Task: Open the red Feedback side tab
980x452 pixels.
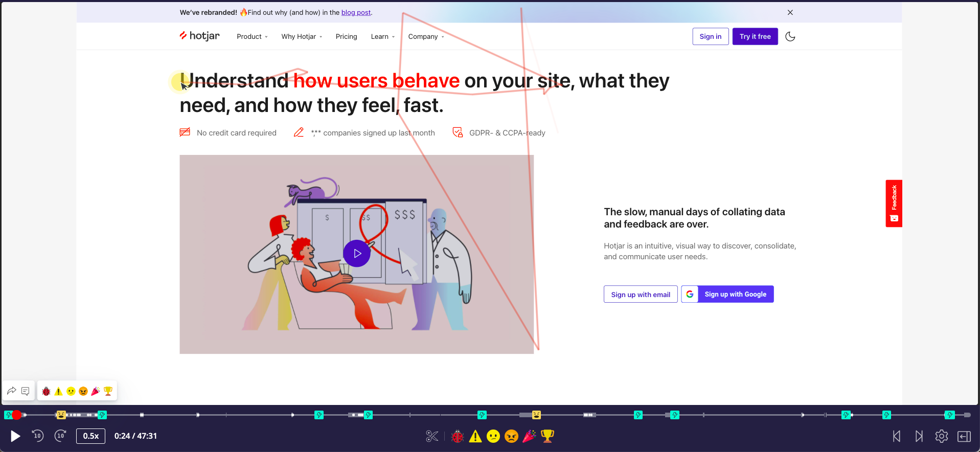Action: 894,204
